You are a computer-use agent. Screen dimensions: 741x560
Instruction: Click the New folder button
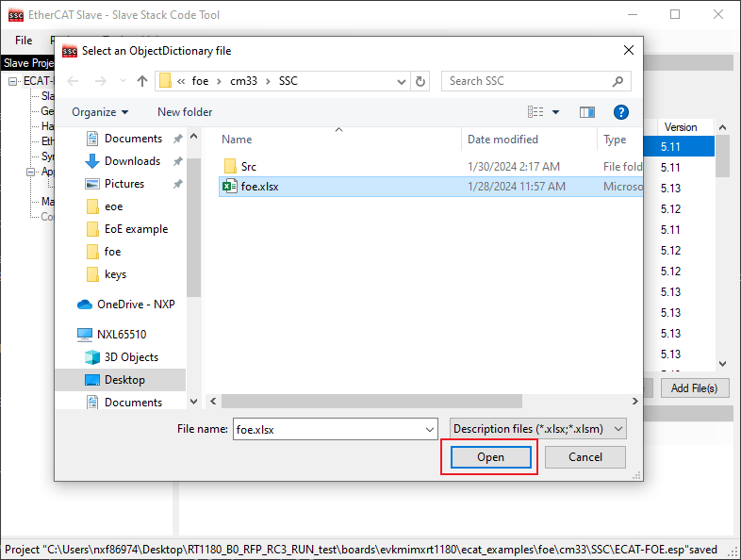pos(185,112)
